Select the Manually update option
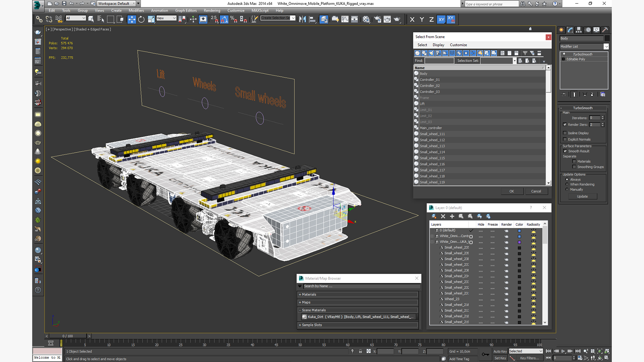 567,189
